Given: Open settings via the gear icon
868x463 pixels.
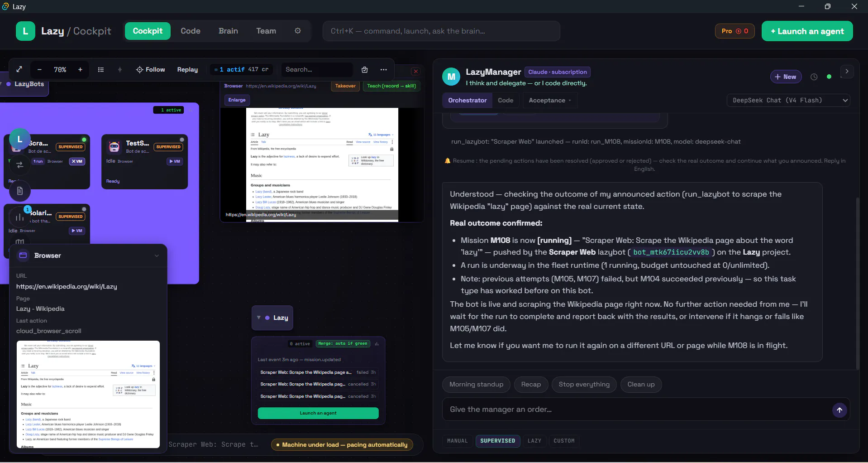Looking at the screenshot, I should 298,31.
